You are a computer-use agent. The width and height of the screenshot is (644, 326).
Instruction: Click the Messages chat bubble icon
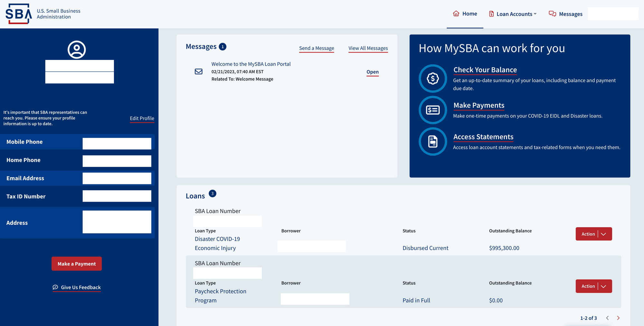pos(552,14)
